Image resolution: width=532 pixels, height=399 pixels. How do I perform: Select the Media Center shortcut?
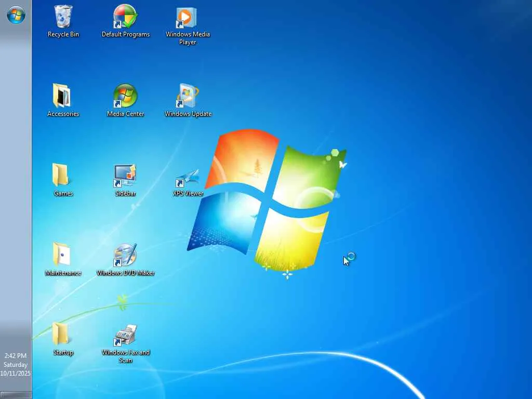coord(126,100)
